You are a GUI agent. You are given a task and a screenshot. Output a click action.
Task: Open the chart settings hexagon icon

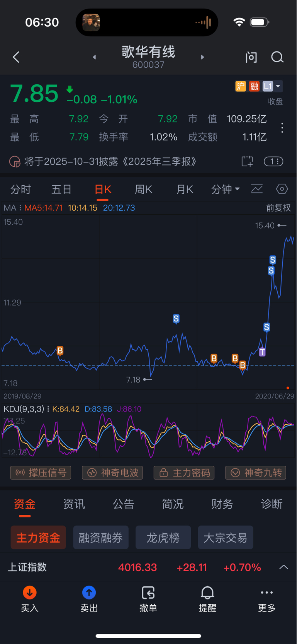(282, 189)
